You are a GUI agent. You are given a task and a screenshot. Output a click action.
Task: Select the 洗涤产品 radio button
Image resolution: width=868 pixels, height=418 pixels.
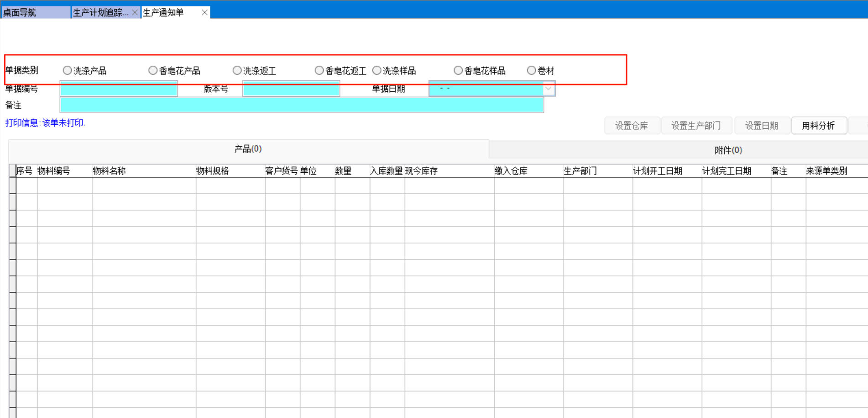point(68,70)
